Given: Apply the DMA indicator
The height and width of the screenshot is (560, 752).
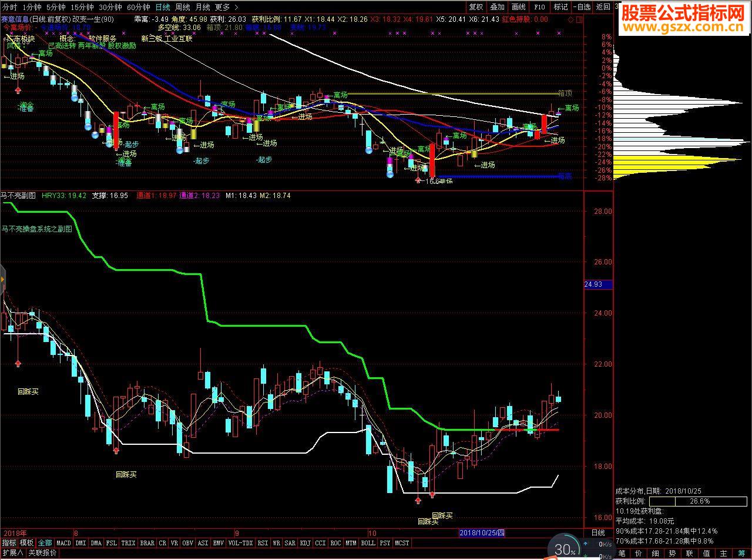Looking at the screenshot, I should tap(96, 543).
